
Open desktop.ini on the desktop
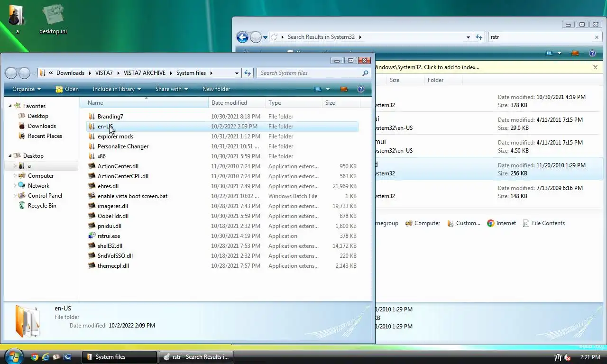[53, 19]
